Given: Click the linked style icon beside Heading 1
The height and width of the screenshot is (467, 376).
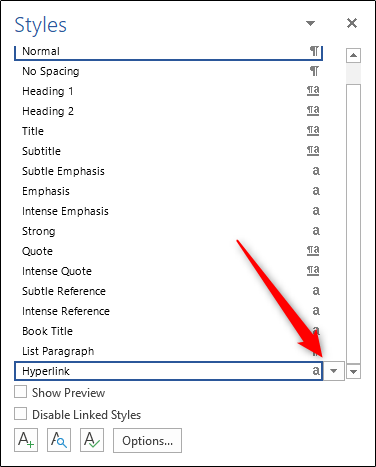Looking at the screenshot, I should click(x=313, y=91).
